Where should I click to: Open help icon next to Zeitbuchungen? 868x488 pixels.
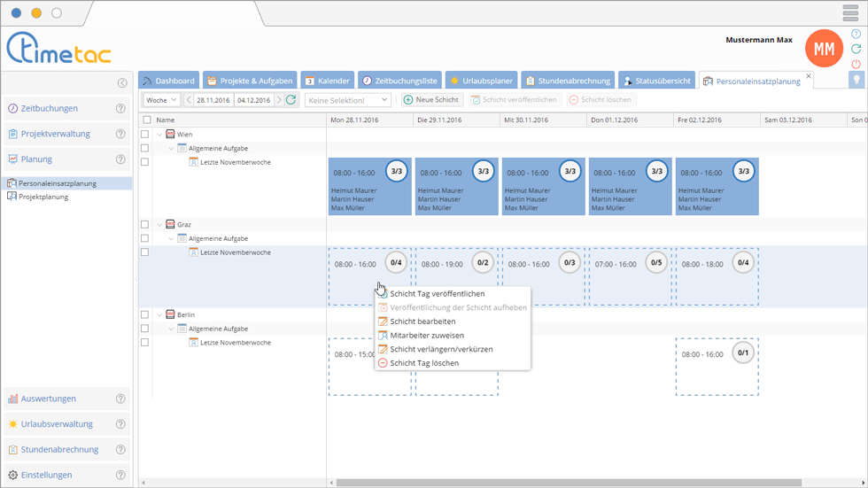120,109
